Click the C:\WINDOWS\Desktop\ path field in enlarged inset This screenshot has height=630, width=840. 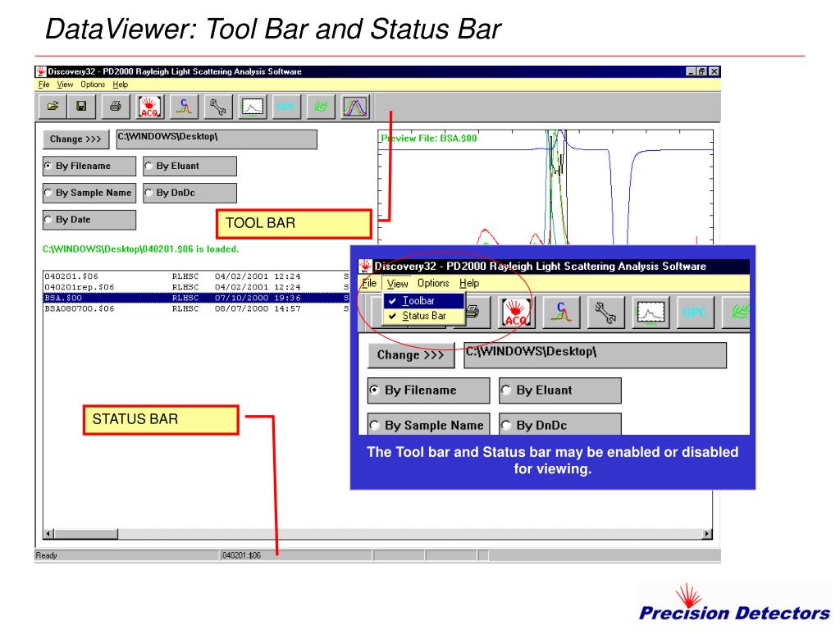[596, 355]
